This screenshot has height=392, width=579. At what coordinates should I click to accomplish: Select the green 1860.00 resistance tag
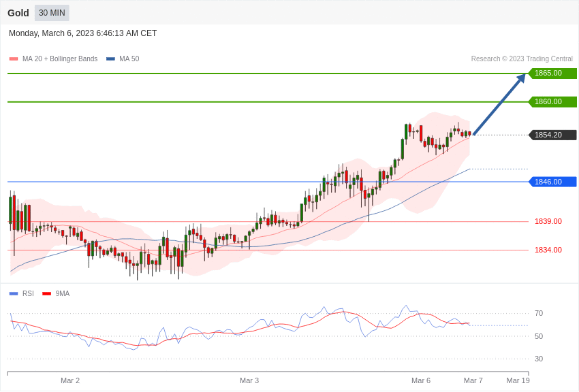click(552, 102)
